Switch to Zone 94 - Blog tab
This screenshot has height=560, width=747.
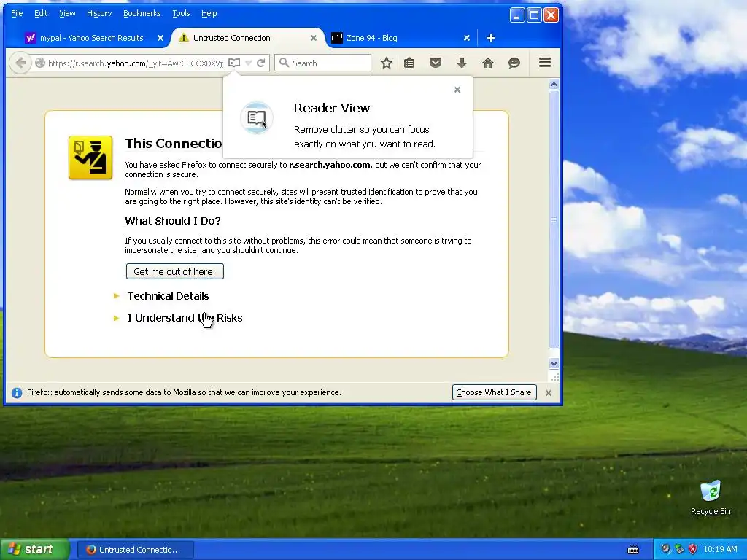[372, 38]
